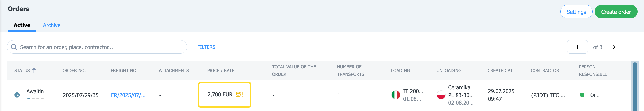Click the Italian flag loading icon

[396, 95]
